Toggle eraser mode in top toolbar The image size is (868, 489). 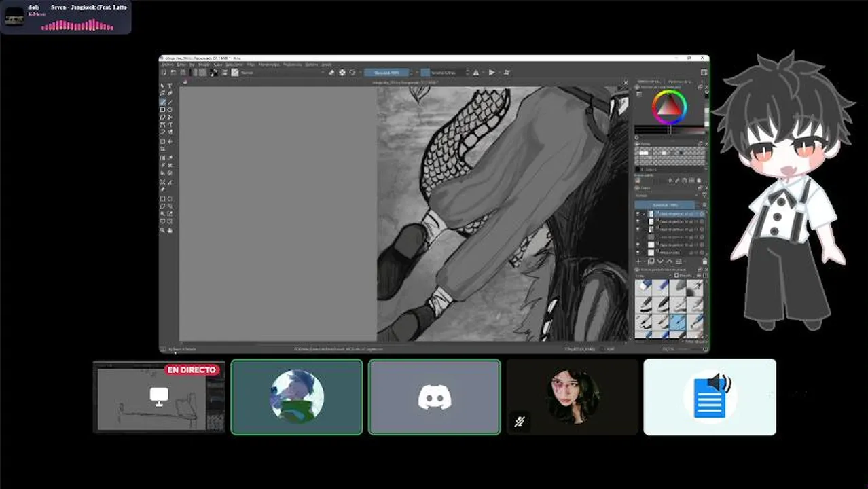coord(331,73)
